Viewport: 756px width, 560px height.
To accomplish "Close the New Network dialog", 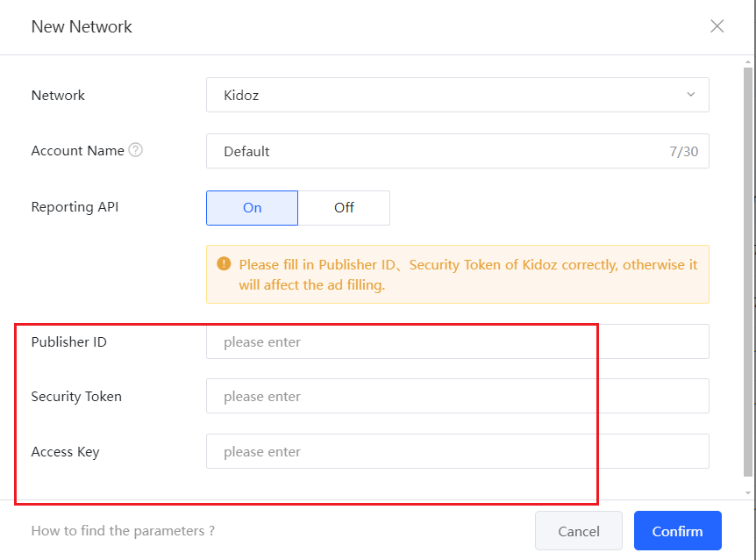I will [717, 26].
